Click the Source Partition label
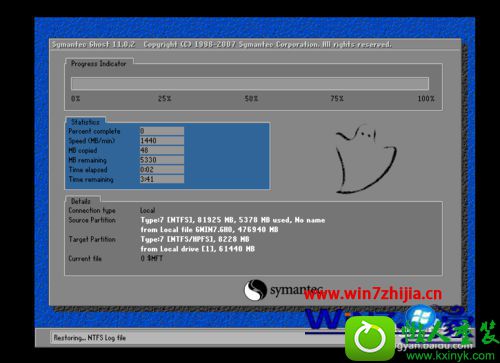The width and height of the screenshot is (500, 363). click(92, 220)
